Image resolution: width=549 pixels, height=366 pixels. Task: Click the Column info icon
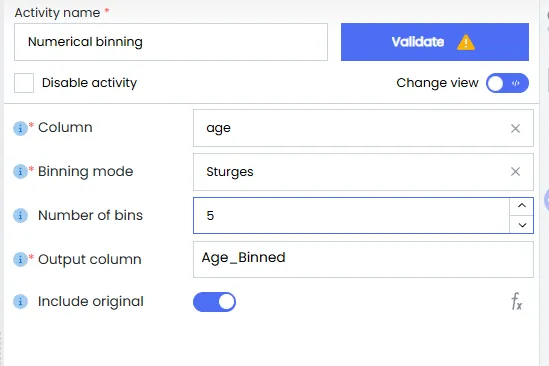(x=20, y=128)
